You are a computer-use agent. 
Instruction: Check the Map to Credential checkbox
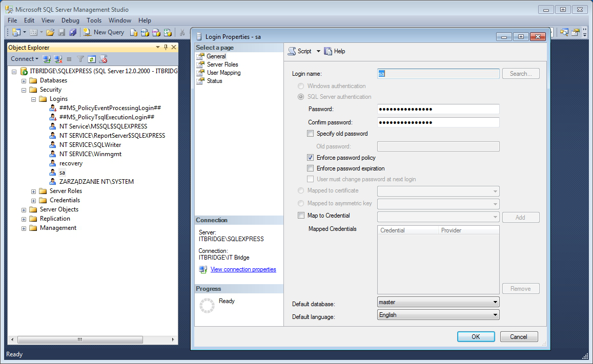(x=301, y=215)
